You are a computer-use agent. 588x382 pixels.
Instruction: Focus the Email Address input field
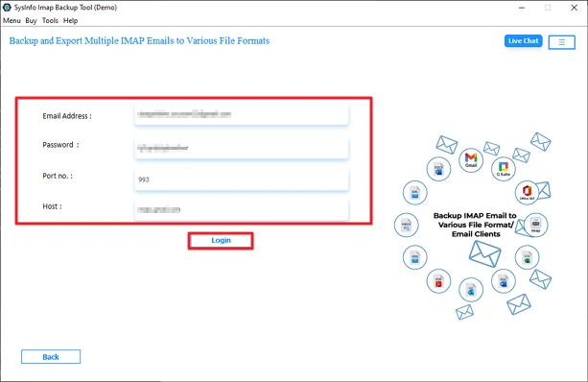[242, 114]
